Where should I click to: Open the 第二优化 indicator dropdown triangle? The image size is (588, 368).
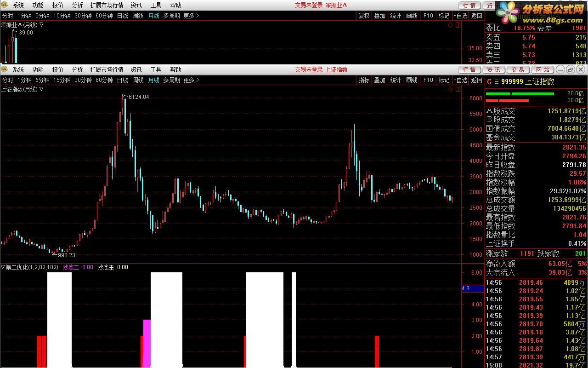3,267
